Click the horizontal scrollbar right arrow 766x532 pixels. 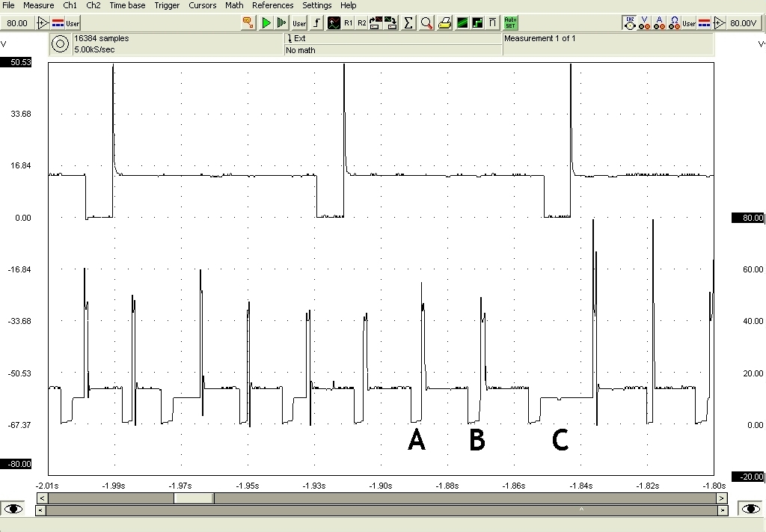(721, 498)
